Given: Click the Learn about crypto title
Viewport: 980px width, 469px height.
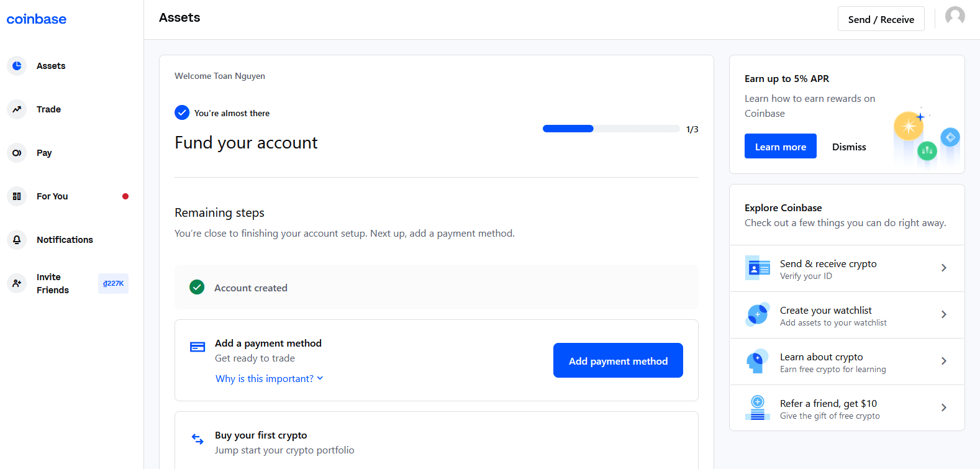Looking at the screenshot, I should tap(821, 357).
